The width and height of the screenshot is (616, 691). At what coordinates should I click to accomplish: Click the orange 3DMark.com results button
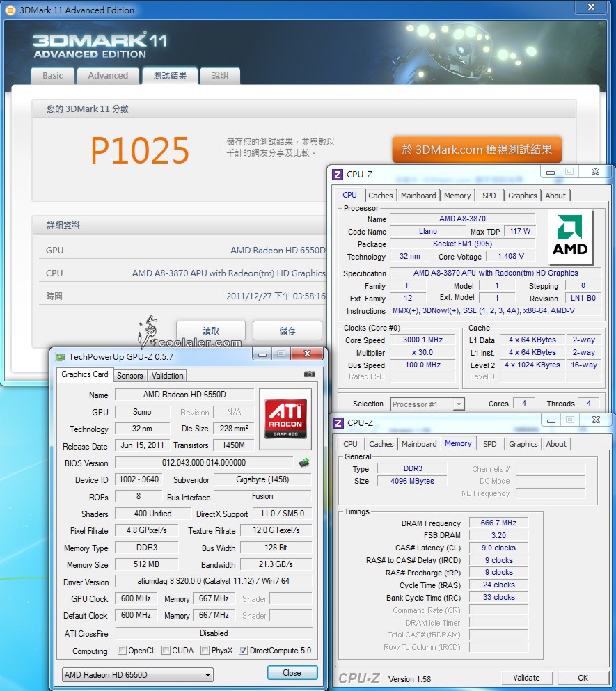[x=477, y=150]
